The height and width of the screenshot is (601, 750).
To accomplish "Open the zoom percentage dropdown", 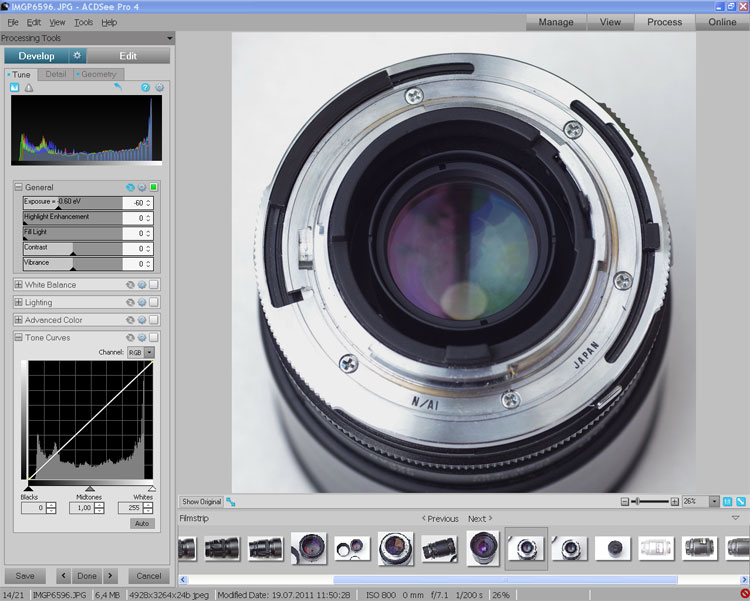I will point(713,501).
